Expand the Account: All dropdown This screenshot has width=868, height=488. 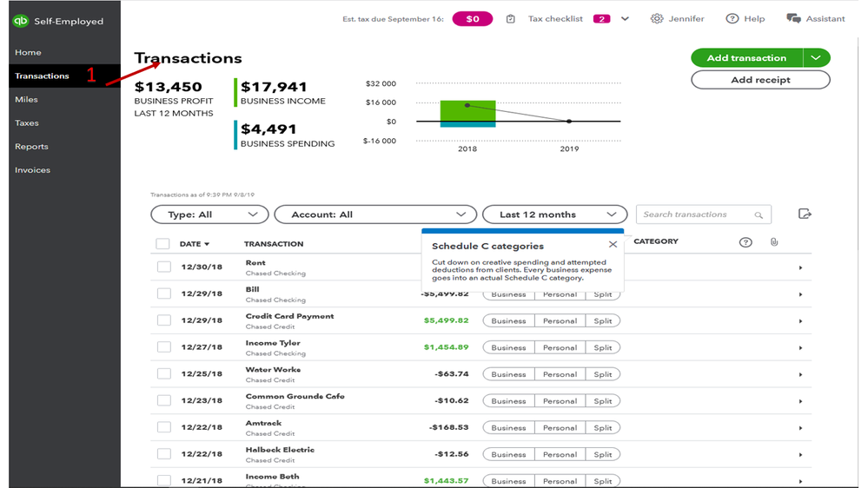(x=374, y=214)
